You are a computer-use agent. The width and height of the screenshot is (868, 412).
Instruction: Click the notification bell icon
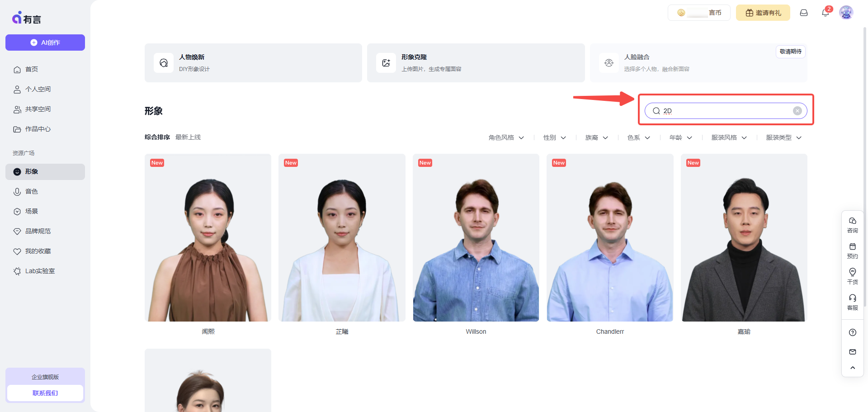pyautogui.click(x=825, y=13)
